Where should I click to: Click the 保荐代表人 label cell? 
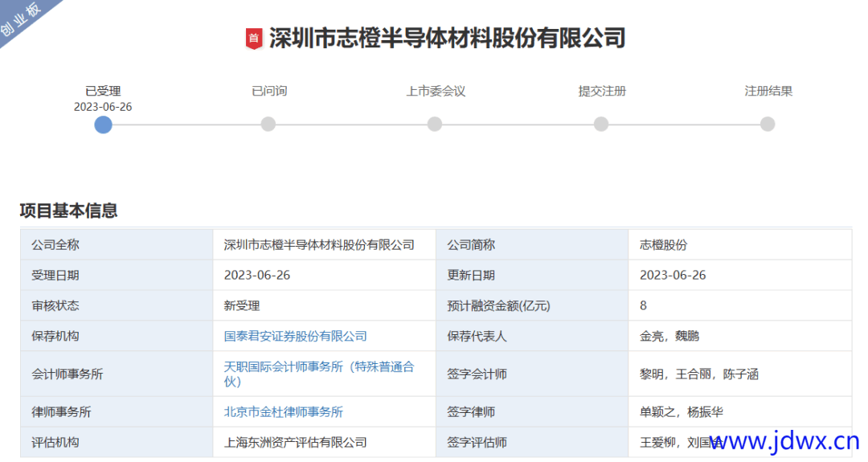(x=532, y=336)
